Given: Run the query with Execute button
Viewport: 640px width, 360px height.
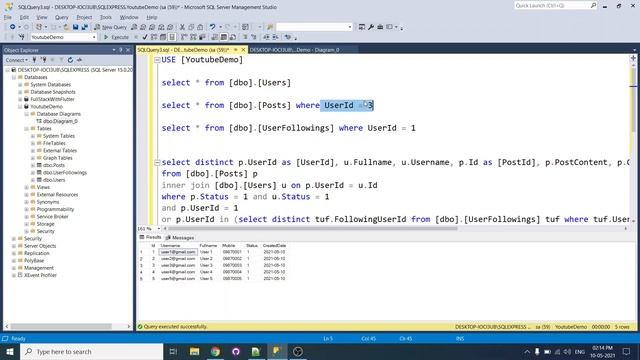Looking at the screenshot, I should click(x=116, y=37).
